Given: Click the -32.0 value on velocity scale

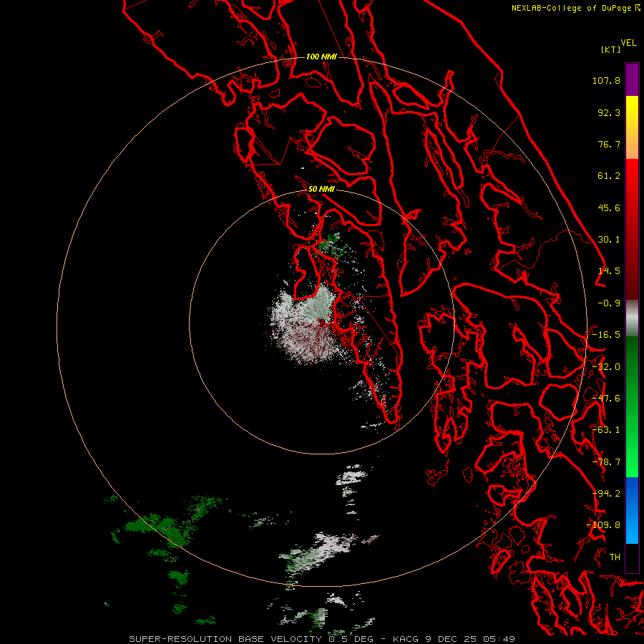Looking at the screenshot, I should pyautogui.click(x=606, y=367).
